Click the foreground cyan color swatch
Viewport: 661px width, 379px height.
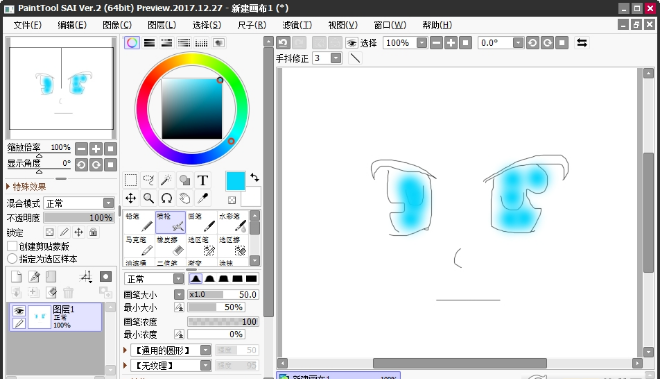click(x=235, y=181)
